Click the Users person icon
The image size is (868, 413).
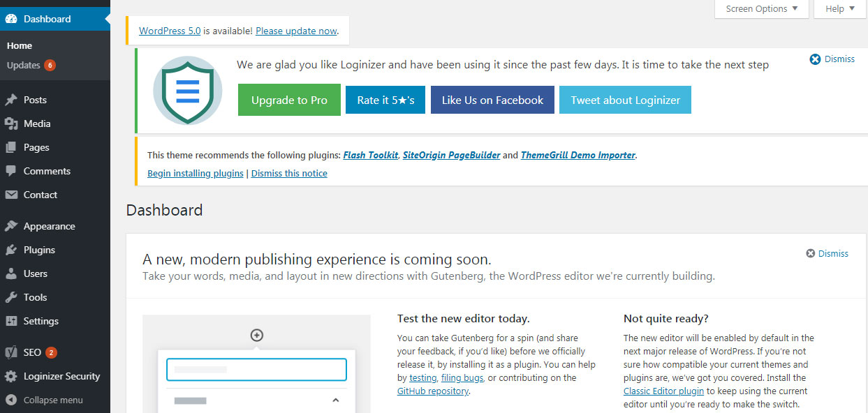11,273
